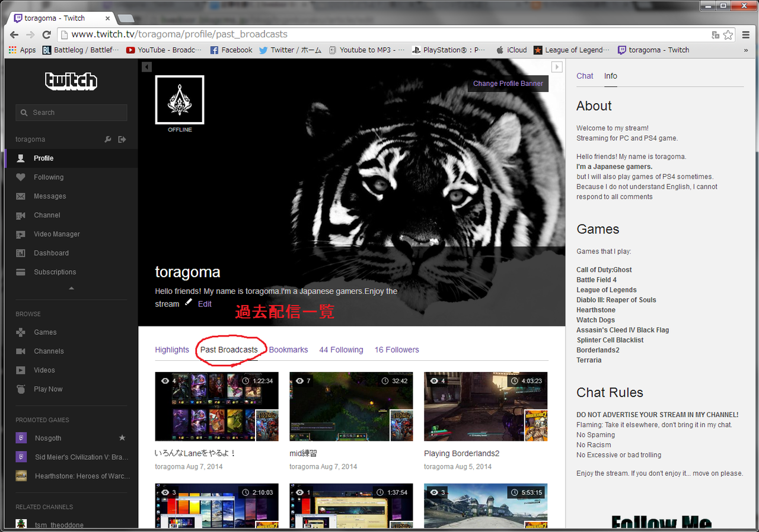Click browser Forward arrow
The width and height of the screenshot is (759, 532).
(x=30, y=35)
